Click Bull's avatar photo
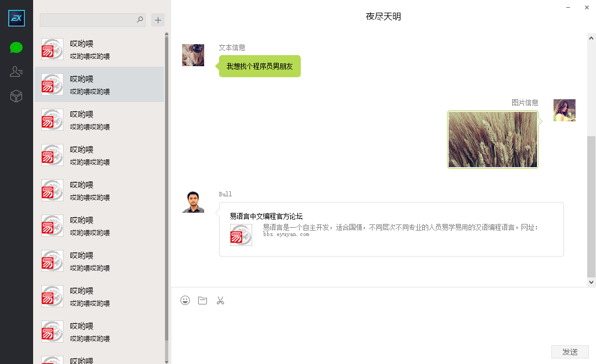596x364 pixels. coord(193,202)
